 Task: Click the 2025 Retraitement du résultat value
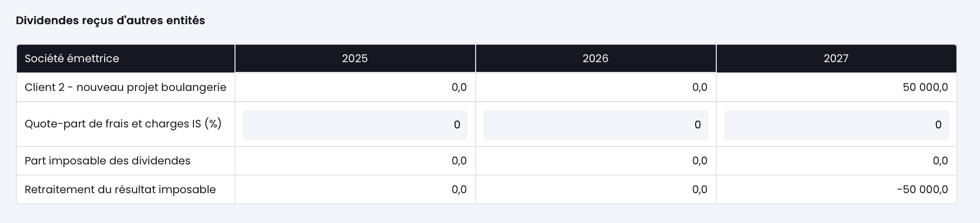459,190
